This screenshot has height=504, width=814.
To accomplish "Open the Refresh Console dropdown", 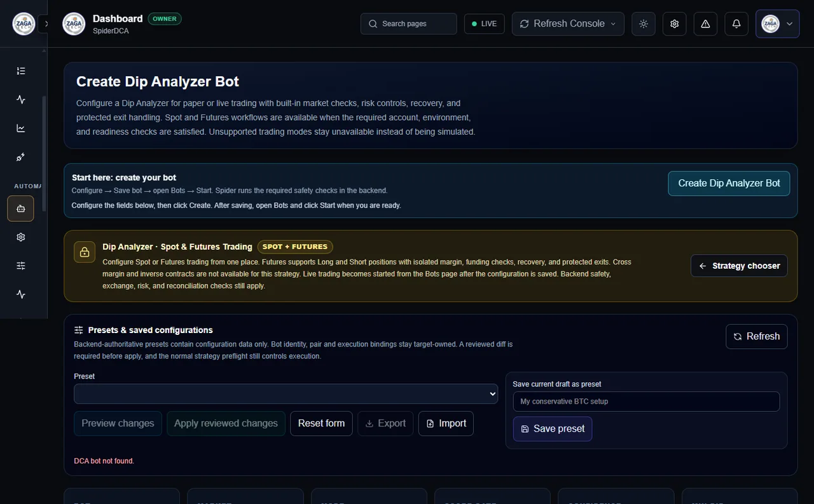I will (568, 24).
